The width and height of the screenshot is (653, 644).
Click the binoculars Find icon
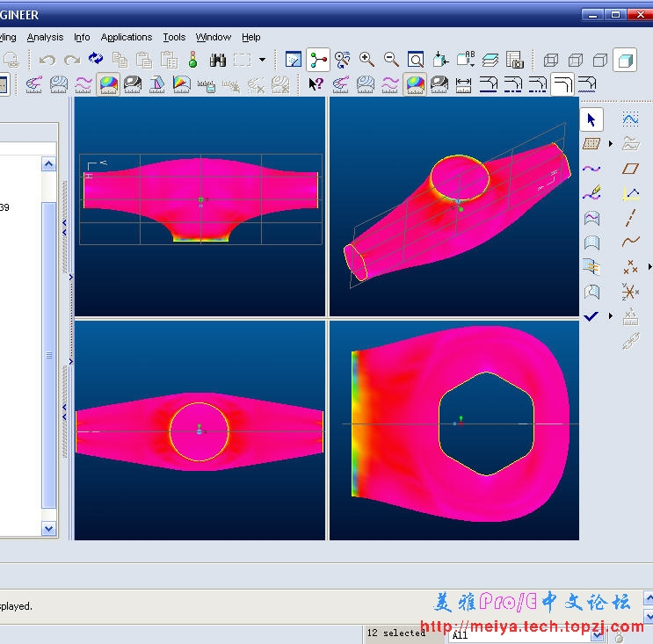(x=218, y=60)
